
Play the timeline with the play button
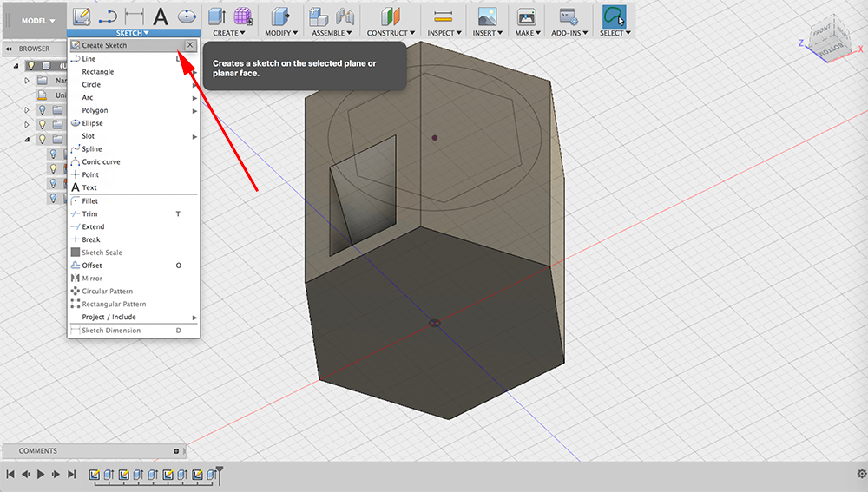(x=41, y=475)
